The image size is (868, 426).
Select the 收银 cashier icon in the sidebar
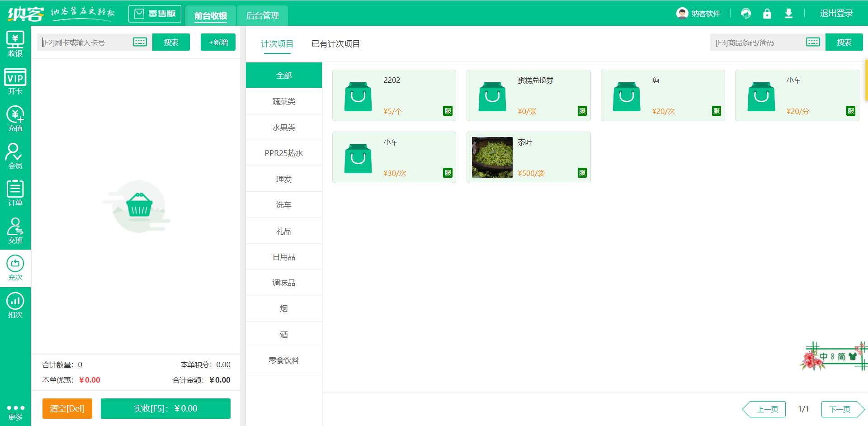(15, 43)
